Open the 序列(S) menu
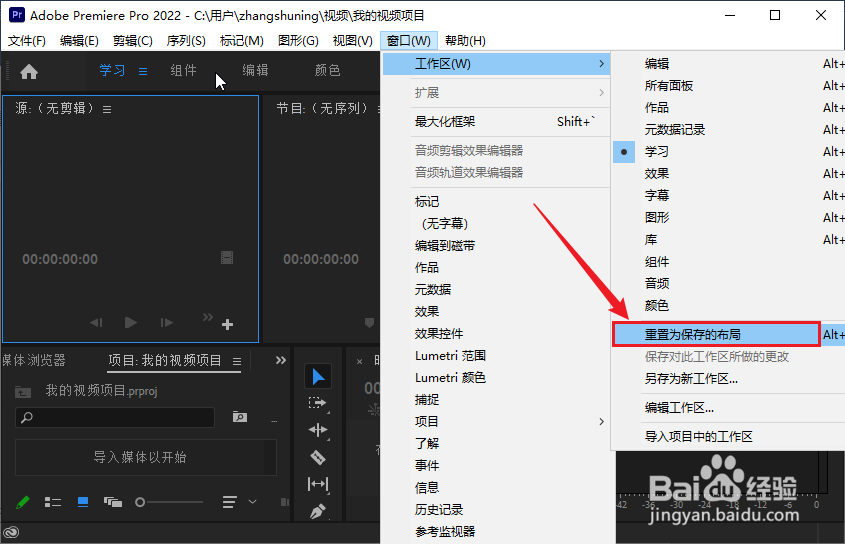This screenshot has height=544, width=845. (x=186, y=41)
